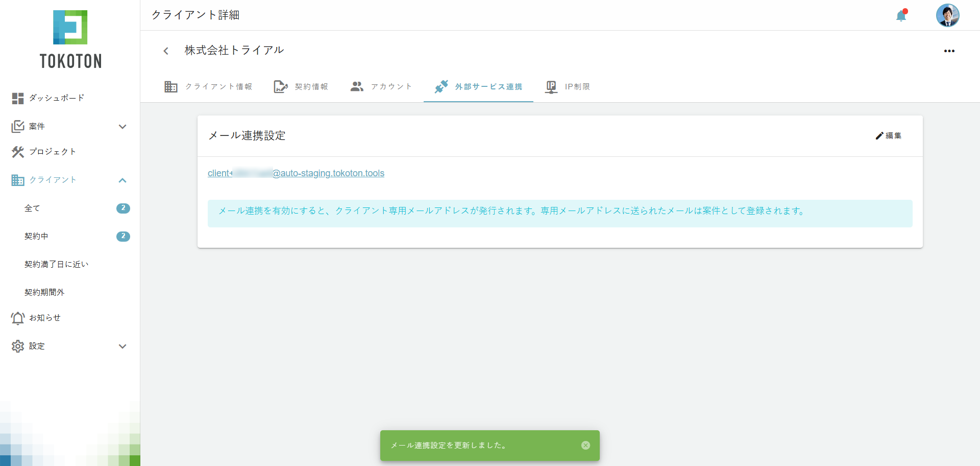Switch to the アカウント tab
The width and height of the screenshot is (980, 466).
(x=381, y=86)
